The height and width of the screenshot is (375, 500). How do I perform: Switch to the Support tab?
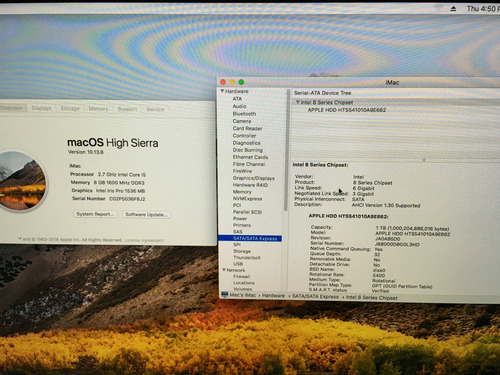tap(127, 109)
